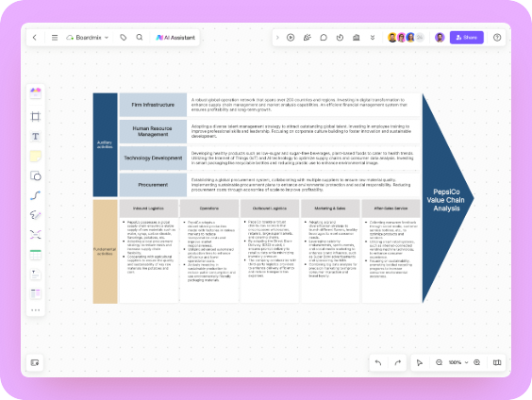Open the 100% zoom level dropdown
532x400 pixels.
click(x=458, y=362)
